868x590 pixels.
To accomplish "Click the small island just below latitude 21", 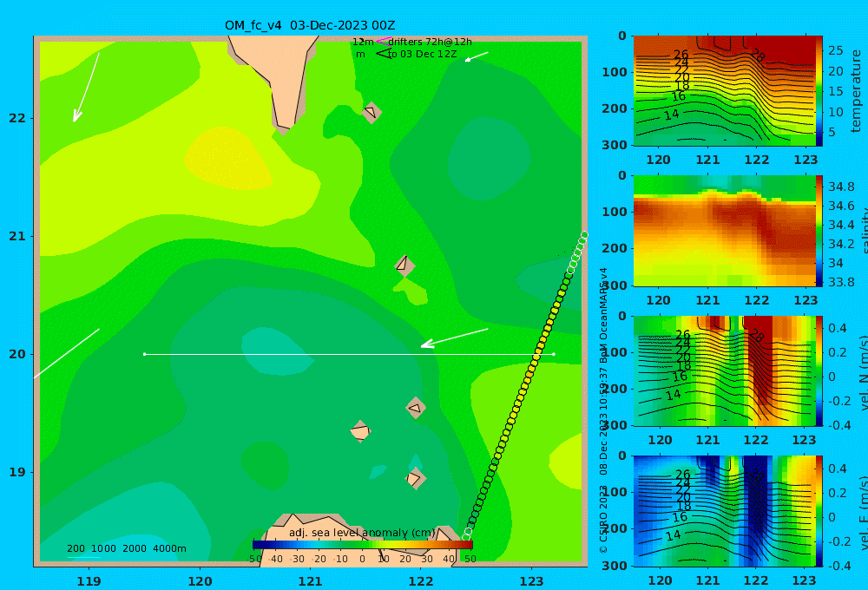I will pyautogui.click(x=404, y=265).
